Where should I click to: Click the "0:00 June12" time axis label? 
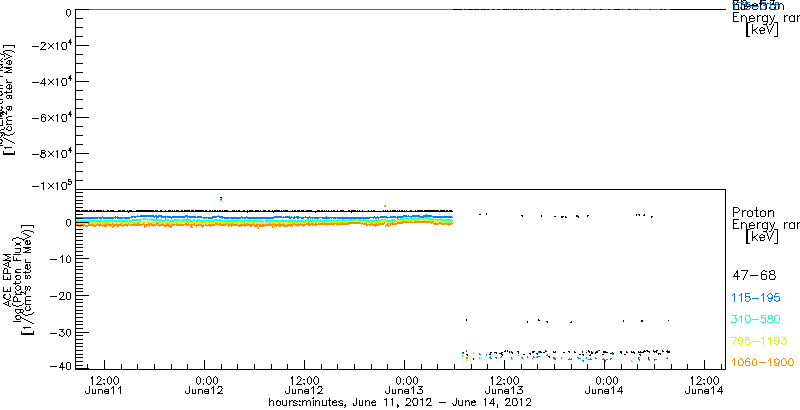tap(205, 385)
